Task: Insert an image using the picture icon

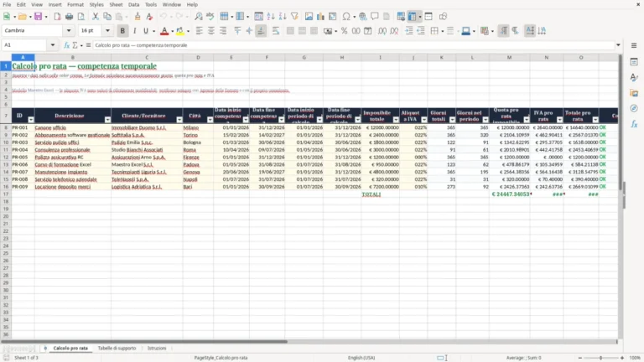Action: 309,17
